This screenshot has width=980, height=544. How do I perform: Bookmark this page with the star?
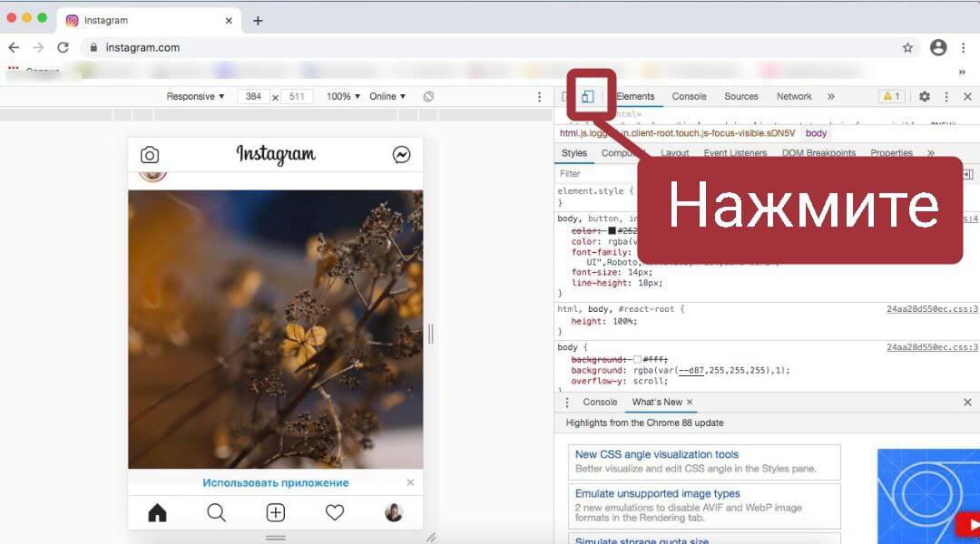tap(907, 47)
